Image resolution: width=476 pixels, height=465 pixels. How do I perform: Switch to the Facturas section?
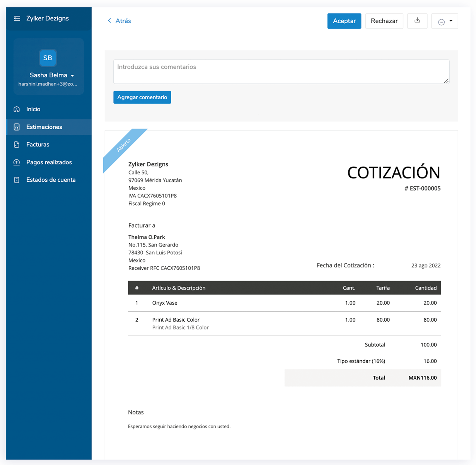click(38, 145)
